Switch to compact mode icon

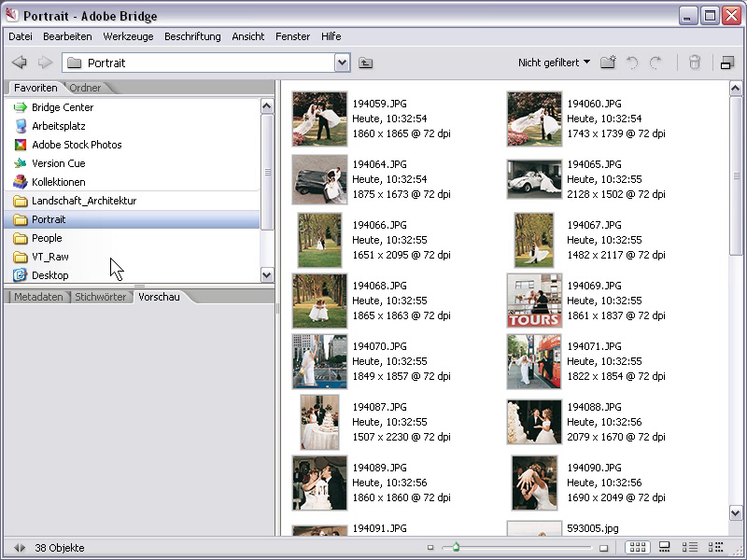[x=727, y=63]
